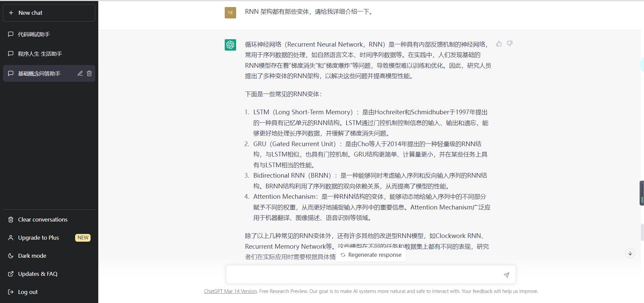This screenshot has height=303, width=644.
Task: Click the scroll-to-bottom arrow button
Action: pos(630,253)
